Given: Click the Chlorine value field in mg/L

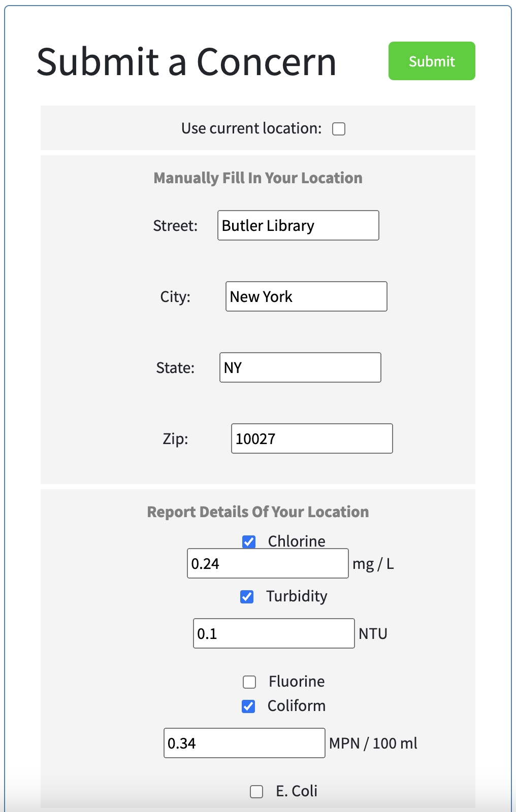Looking at the screenshot, I should pos(268,563).
